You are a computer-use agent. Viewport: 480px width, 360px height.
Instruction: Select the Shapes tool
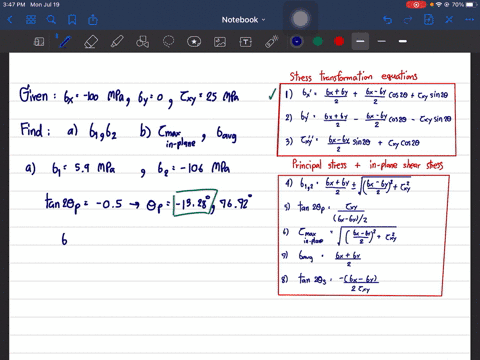142,42
